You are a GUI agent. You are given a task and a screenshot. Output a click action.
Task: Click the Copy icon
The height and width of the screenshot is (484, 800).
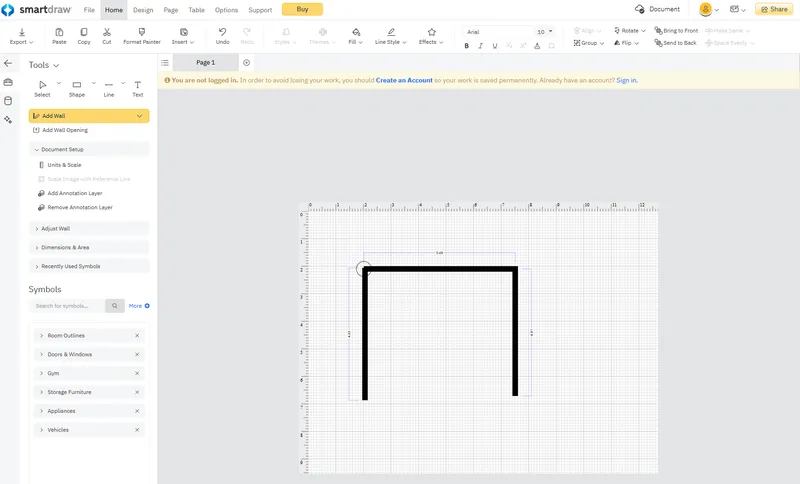pos(84,36)
